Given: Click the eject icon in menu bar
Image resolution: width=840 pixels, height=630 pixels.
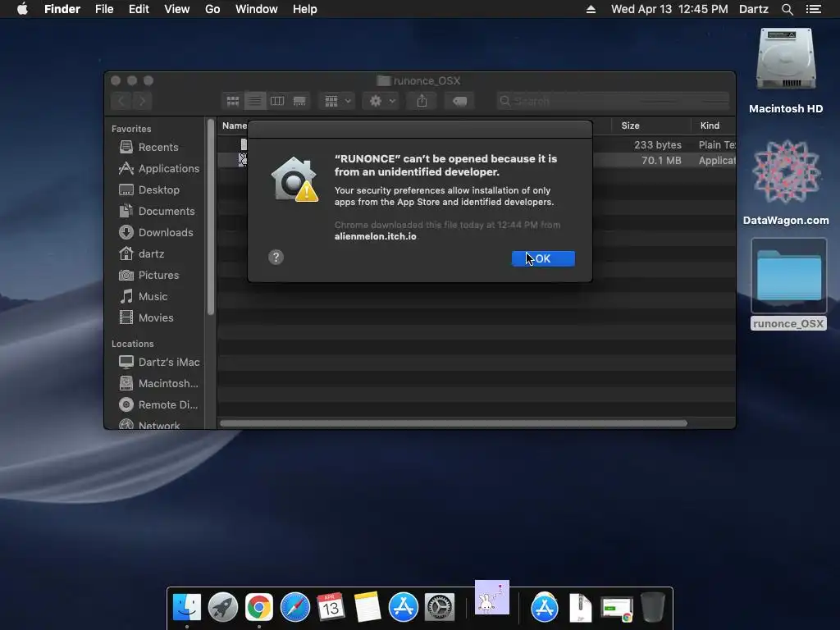Looking at the screenshot, I should (x=591, y=9).
